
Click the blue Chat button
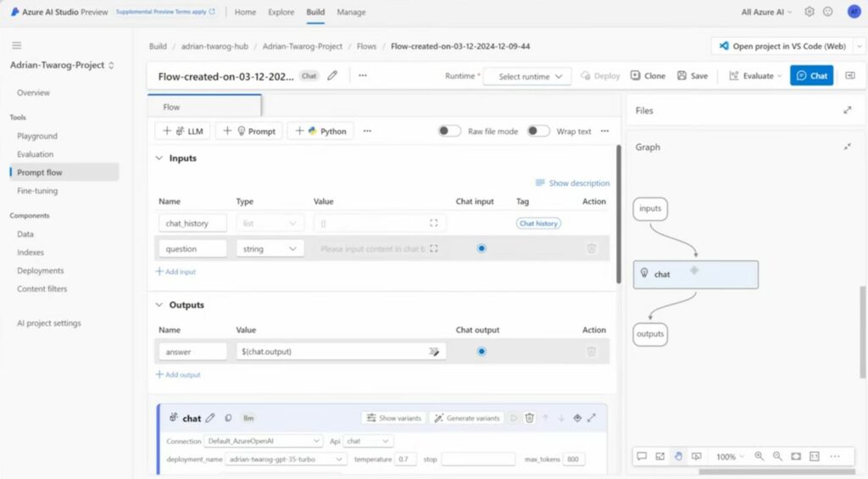[x=811, y=75]
